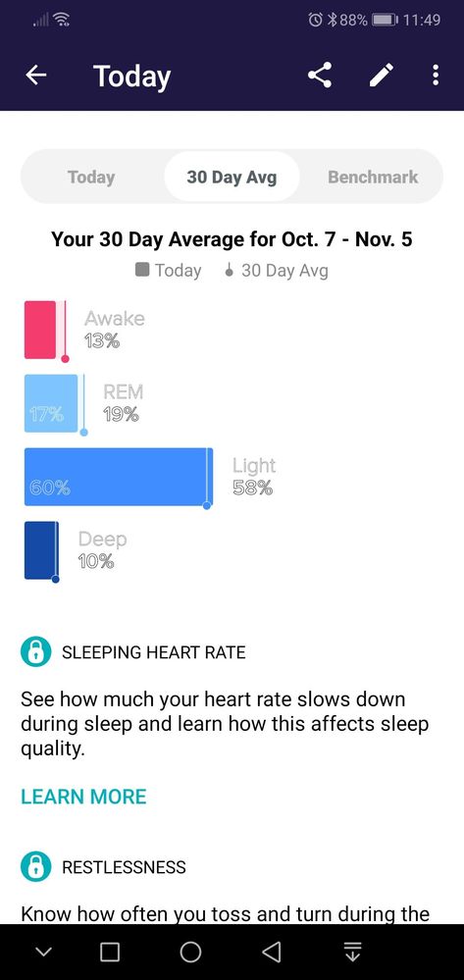The width and height of the screenshot is (464, 980).
Task: Tap the pink Awake bar
Action: [x=40, y=330]
